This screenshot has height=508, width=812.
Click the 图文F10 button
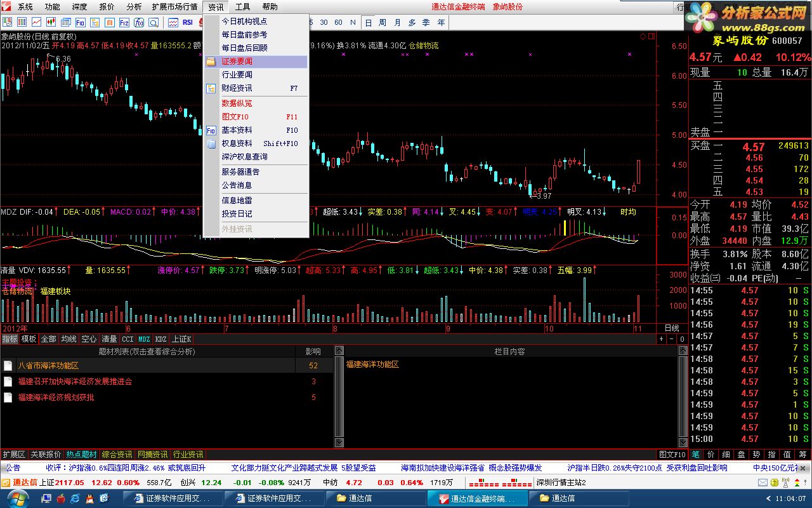point(672,455)
